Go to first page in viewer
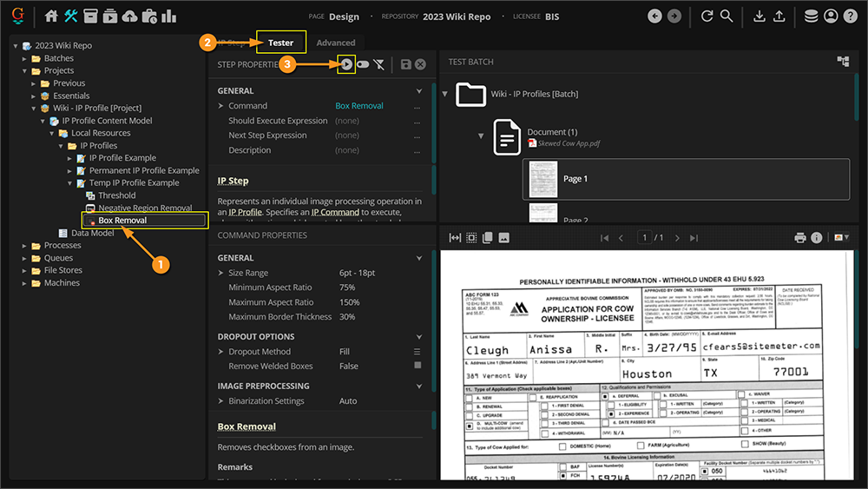 [604, 238]
